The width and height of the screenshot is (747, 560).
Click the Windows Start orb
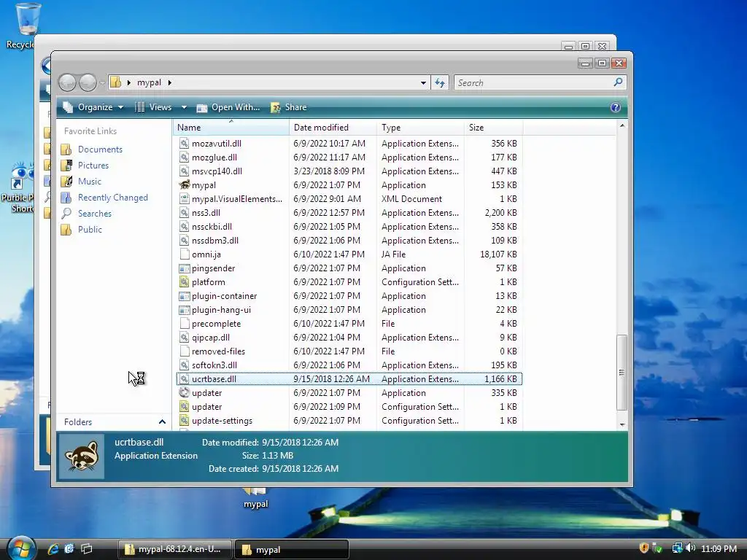click(x=20, y=548)
